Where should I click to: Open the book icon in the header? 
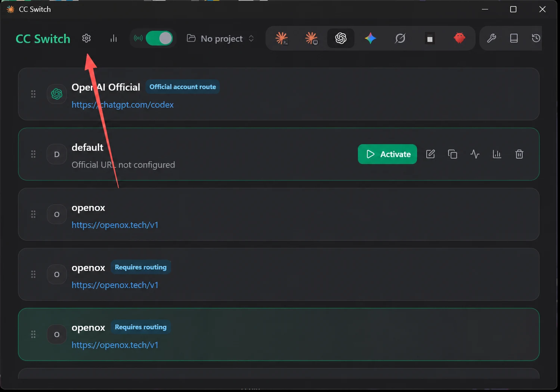pyautogui.click(x=514, y=38)
